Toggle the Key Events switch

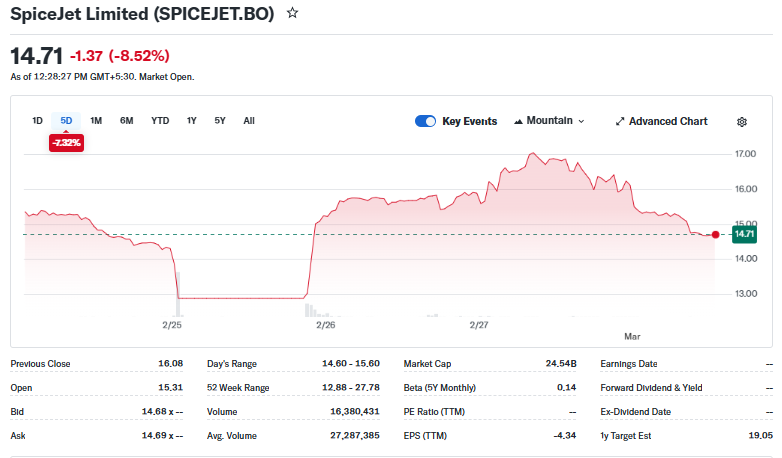(x=425, y=121)
